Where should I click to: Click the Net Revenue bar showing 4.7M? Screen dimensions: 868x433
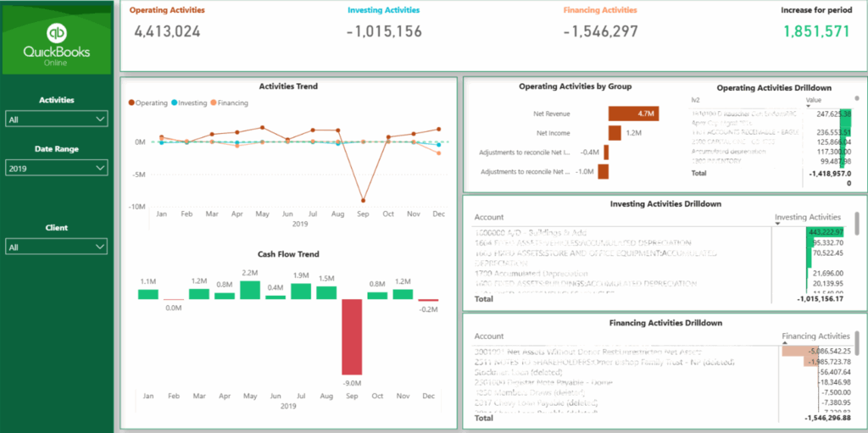pyautogui.click(x=632, y=113)
